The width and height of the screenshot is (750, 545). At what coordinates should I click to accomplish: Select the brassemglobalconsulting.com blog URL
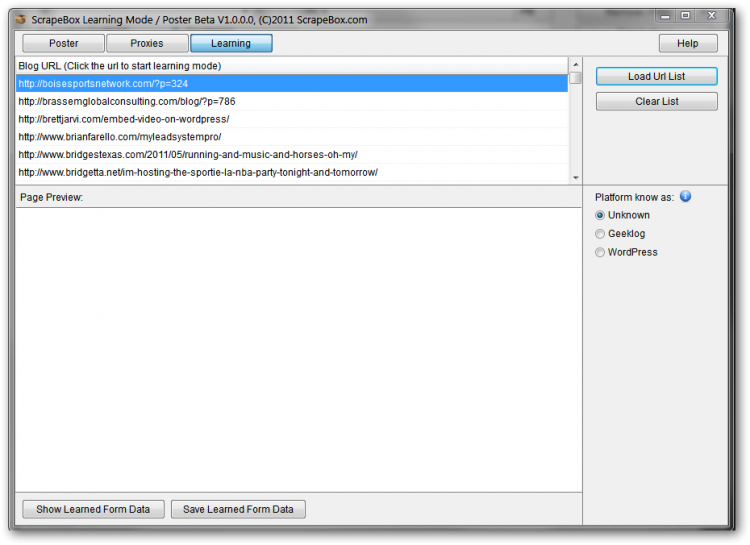pos(292,101)
